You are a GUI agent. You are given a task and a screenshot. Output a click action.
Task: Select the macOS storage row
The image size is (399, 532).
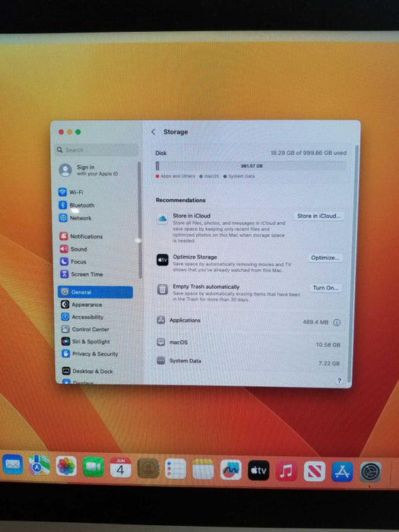pyautogui.click(x=249, y=343)
